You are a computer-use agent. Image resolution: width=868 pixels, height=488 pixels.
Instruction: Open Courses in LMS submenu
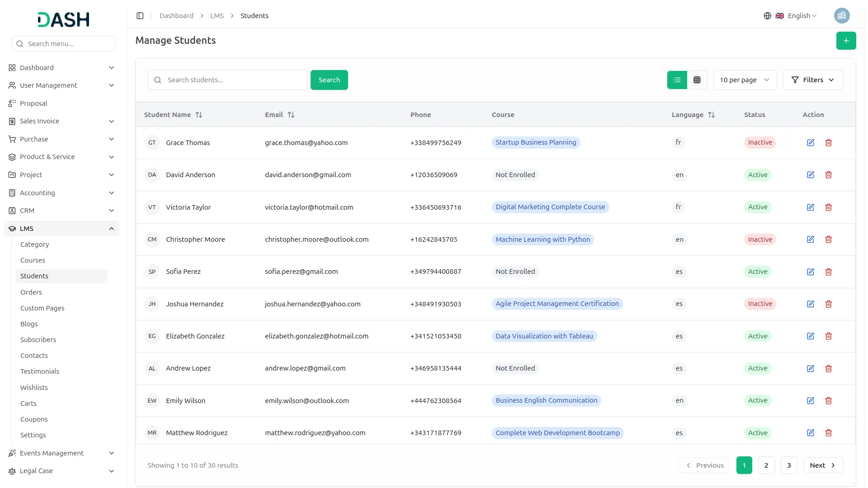tap(33, 260)
